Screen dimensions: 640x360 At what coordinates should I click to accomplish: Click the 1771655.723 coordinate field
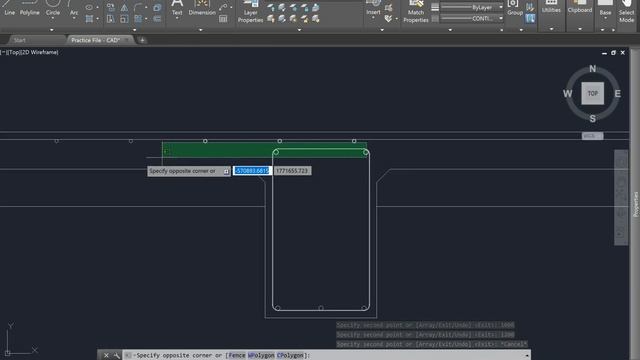click(x=292, y=171)
